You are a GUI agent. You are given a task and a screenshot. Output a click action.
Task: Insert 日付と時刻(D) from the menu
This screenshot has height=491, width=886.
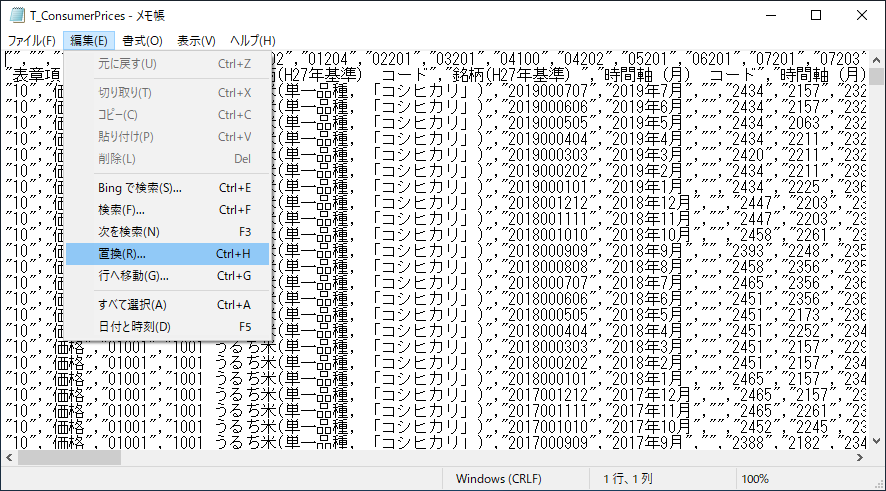tap(134, 327)
